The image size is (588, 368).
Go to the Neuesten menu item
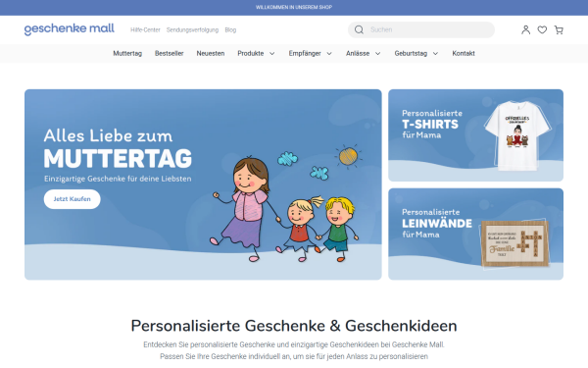tap(211, 53)
